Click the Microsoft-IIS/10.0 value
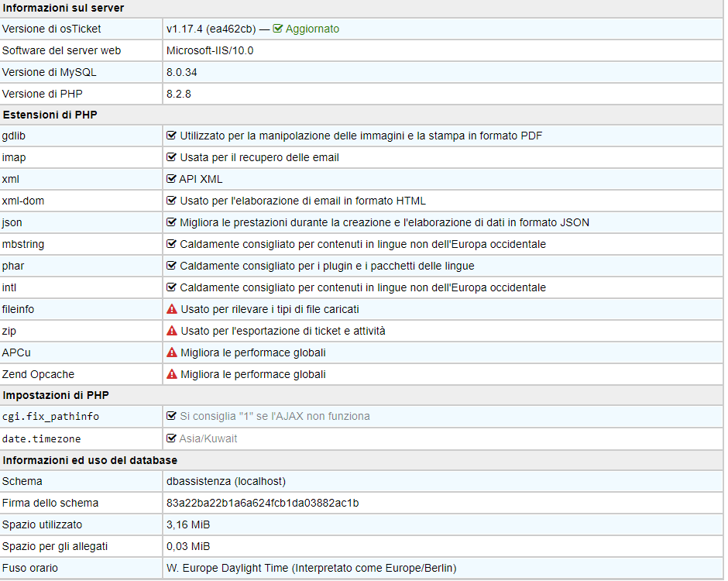Screen dimensions: 728x581 [210, 50]
